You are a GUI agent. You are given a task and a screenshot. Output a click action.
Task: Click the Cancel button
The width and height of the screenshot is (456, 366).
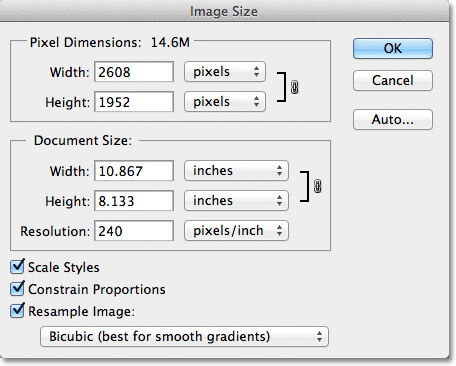[x=393, y=80]
